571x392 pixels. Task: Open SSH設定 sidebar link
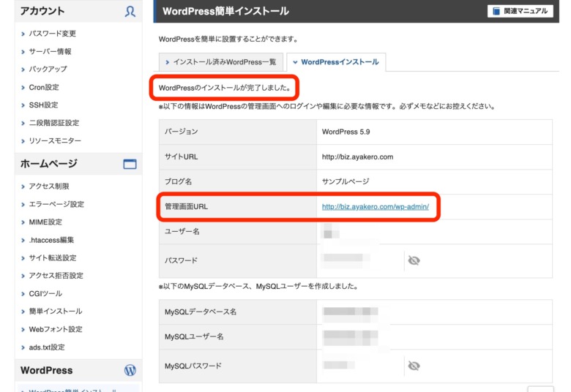coord(43,105)
